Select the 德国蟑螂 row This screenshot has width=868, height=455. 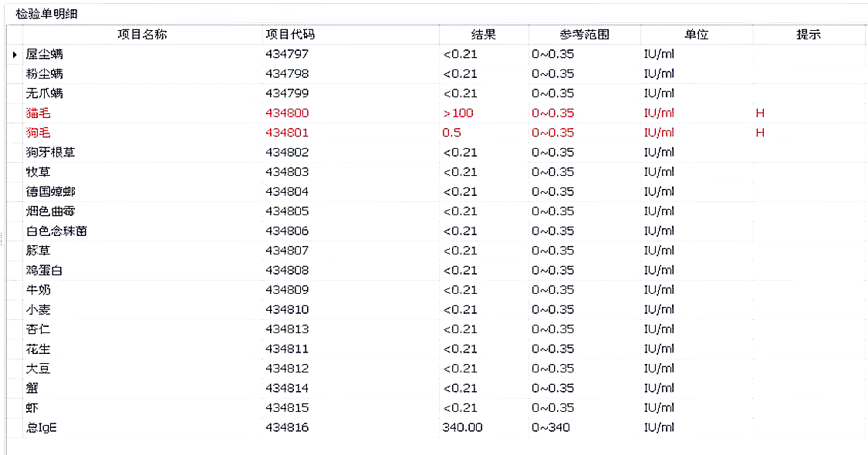pyautogui.click(x=50, y=191)
